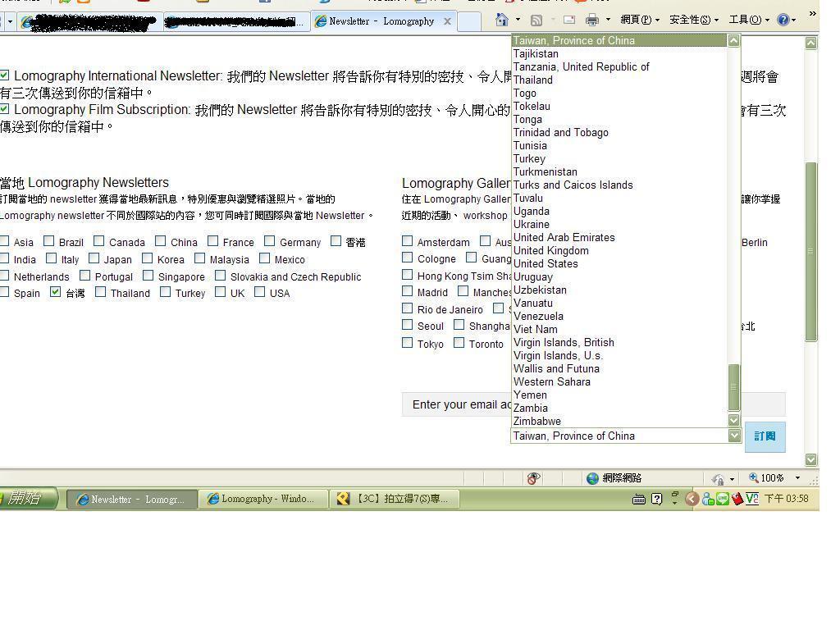The height and width of the screenshot is (630, 840).
Task: Check the Brazil newsletter checkbox
Action: [48, 241]
